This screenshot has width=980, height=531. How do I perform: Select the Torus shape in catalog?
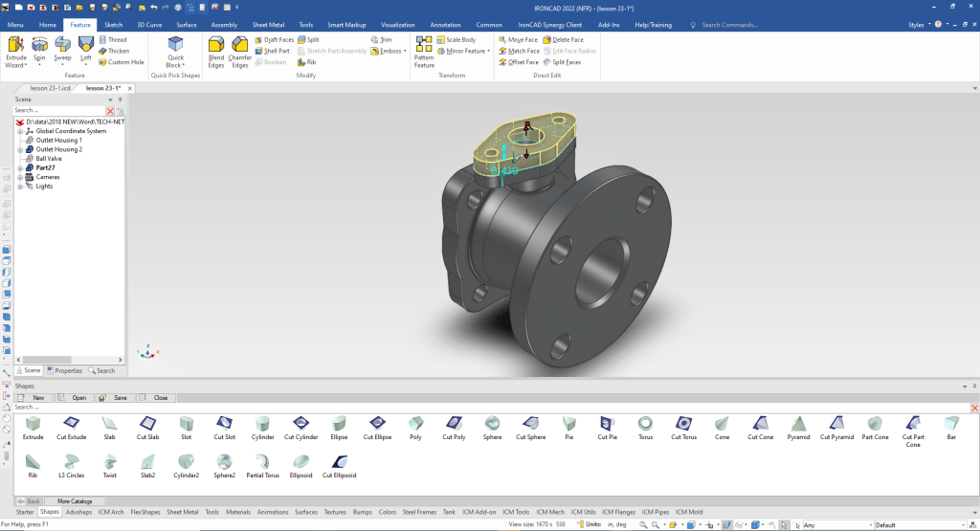tap(646, 423)
